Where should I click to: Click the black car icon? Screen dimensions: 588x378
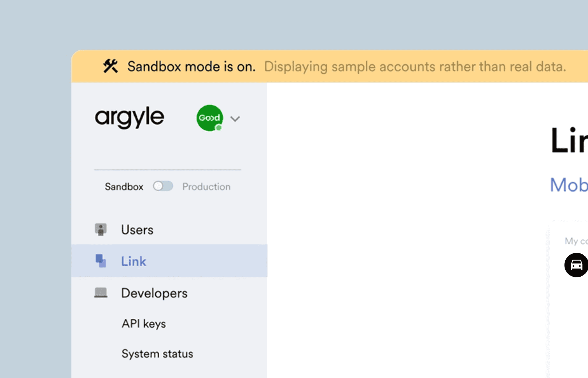(x=576, y=265)
